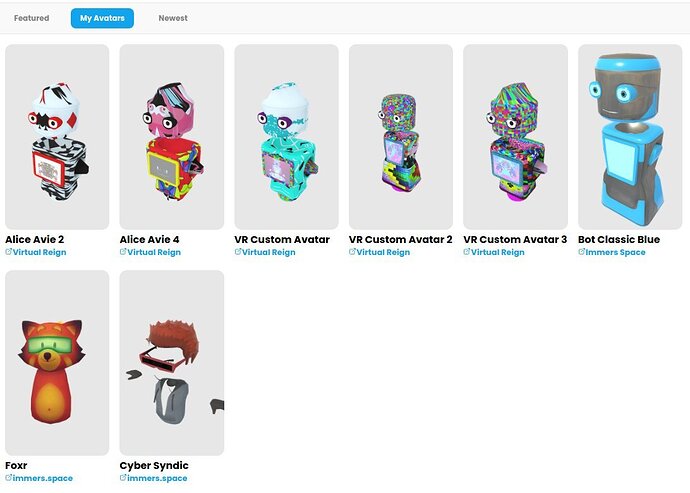690x493 pixels.
Task: Follow the immers.space link under Foxr
Action: [x=43, y=478]
